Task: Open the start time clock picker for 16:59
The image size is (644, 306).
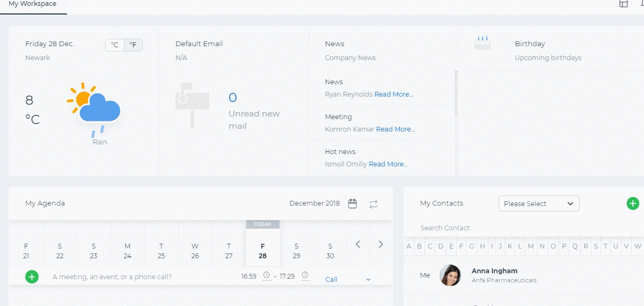Action: pyautogui.click(x=267, y=276)
